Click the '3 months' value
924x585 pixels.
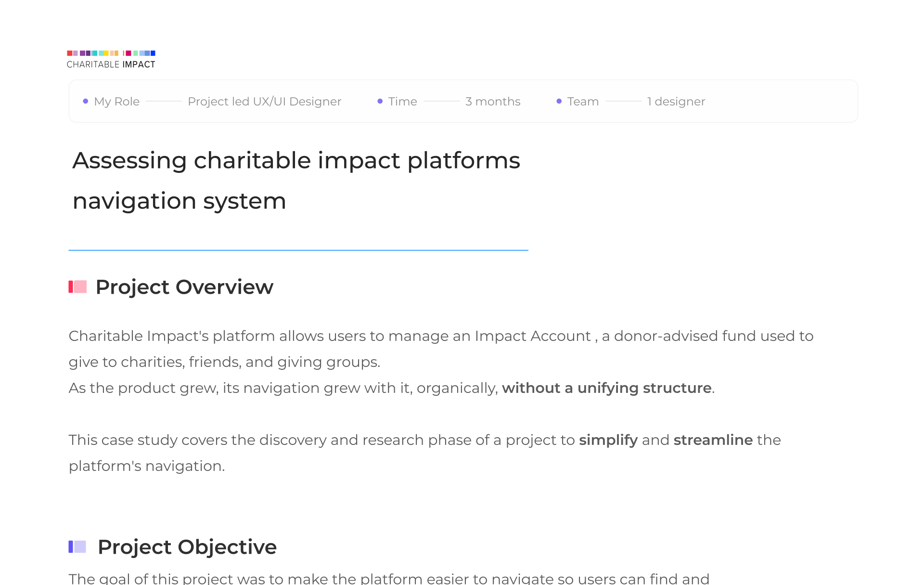493,102
